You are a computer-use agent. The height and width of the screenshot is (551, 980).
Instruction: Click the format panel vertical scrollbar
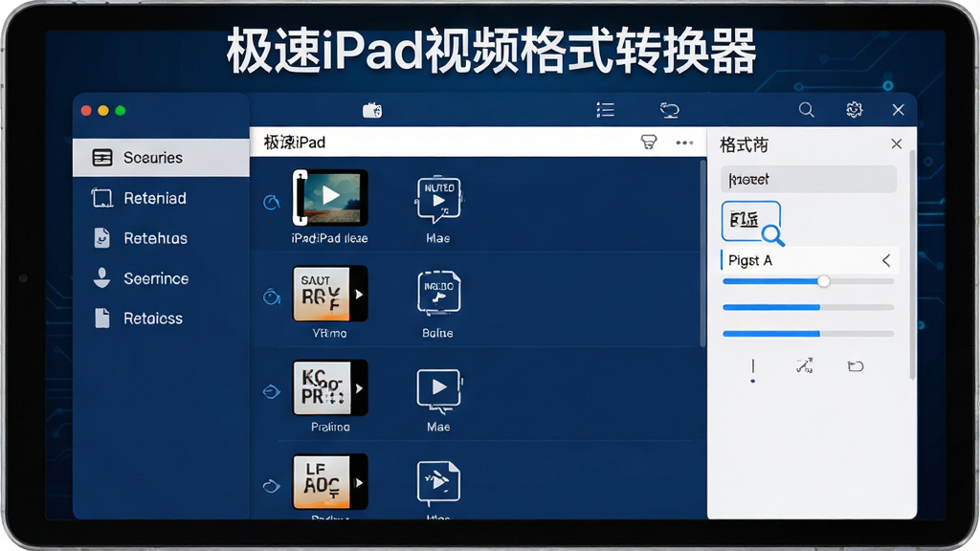[912, 264]
